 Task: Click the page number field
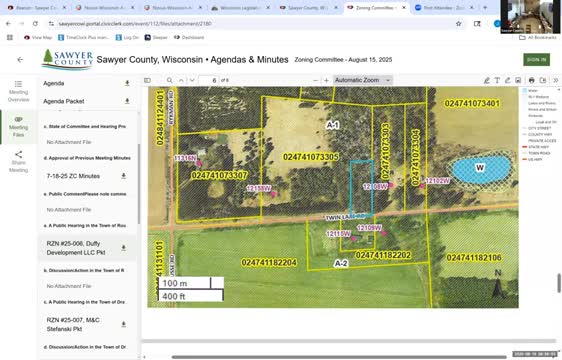tap(209, 80)
